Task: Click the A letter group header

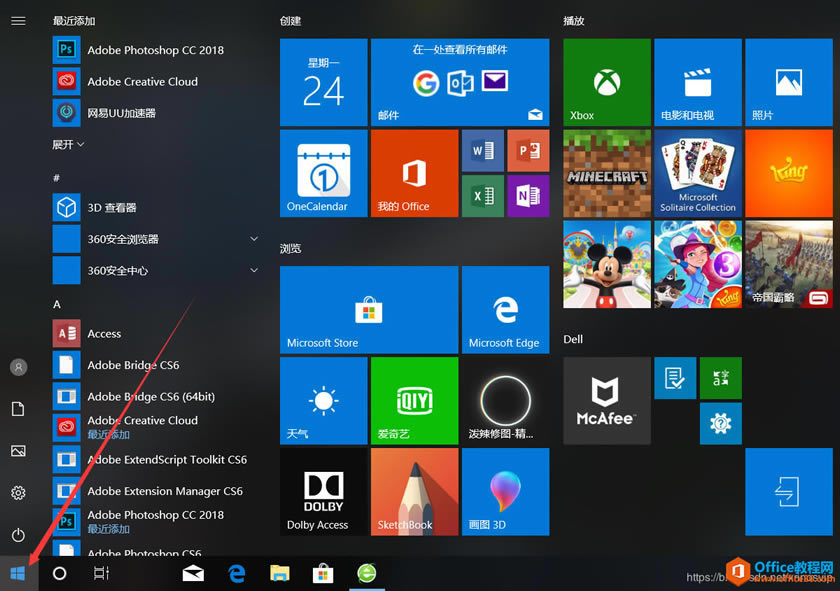Action: 57,304
